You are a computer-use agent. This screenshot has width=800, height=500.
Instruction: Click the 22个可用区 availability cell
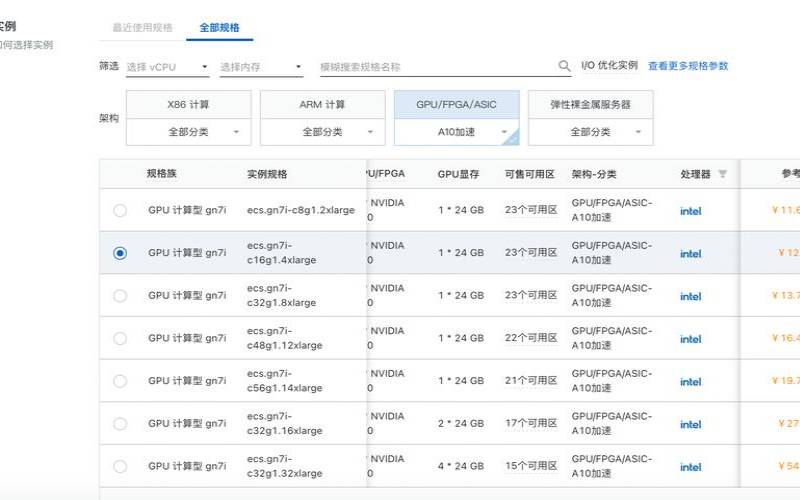tap(531, 338)
